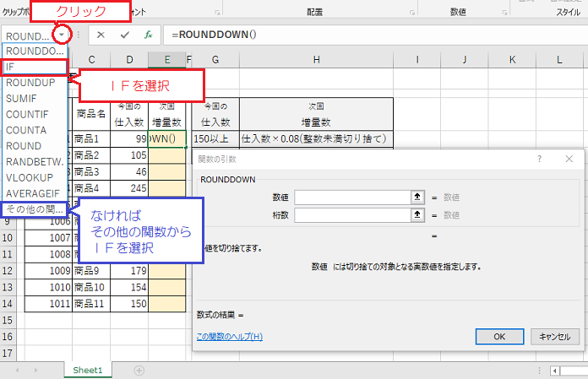Open the Name Box function dropdown arrow
Screen dimensions: 588x379
62,35
